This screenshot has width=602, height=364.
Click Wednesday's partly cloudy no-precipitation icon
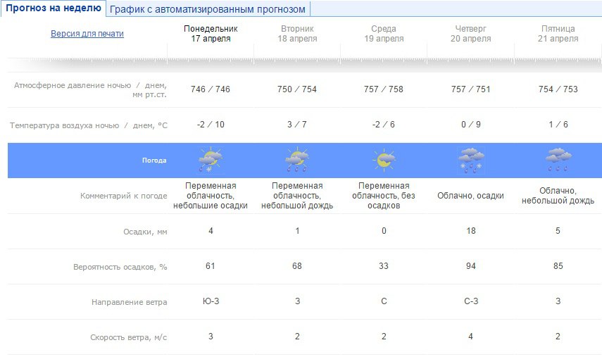point(384,160)
